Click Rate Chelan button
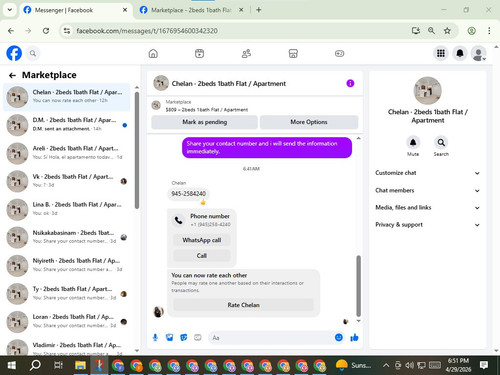 click(x=243, y=305)
